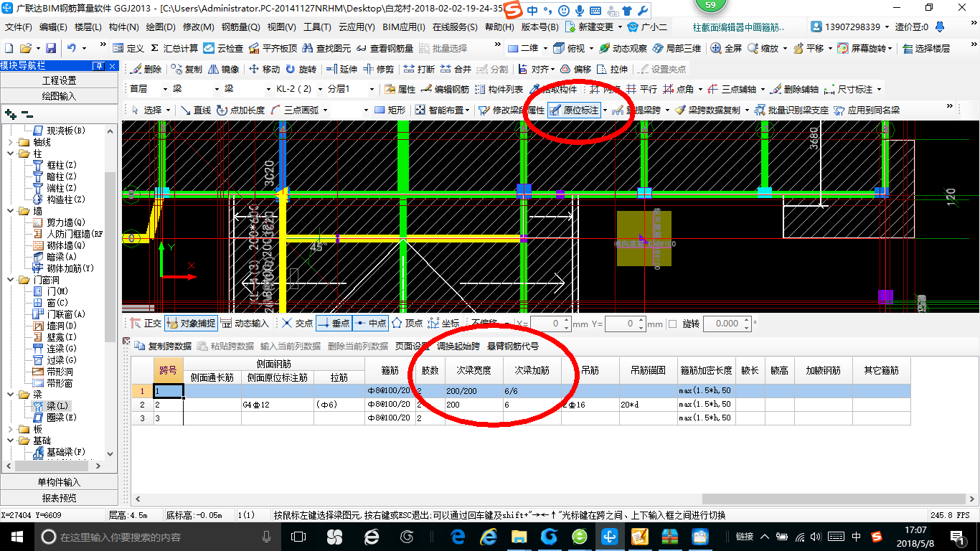Screen dimensions: 980x551
Task: Check the 旋转 rotation checkbox
Action: coord(672,324)
